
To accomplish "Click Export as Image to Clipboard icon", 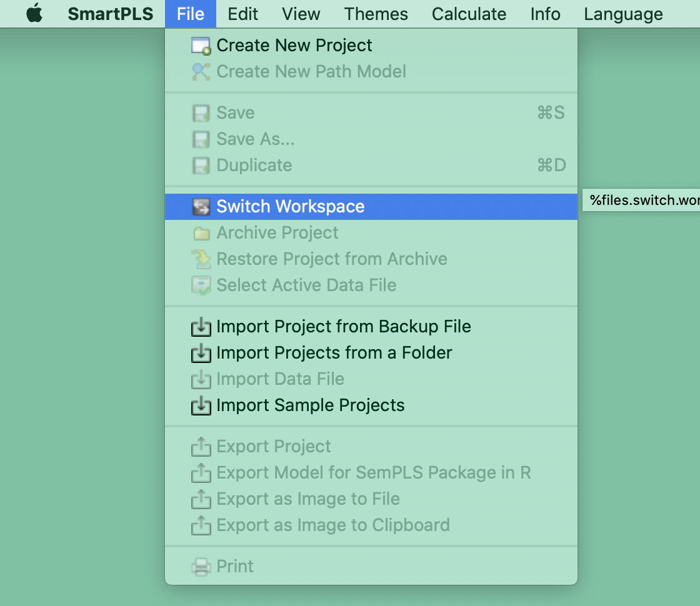I will click(x=201, y=525).
